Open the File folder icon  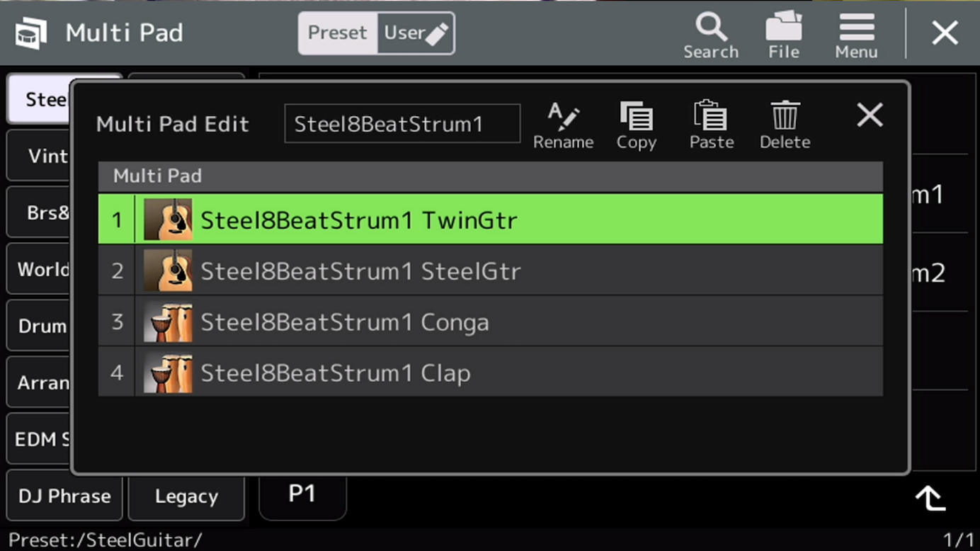click(x=784, y=35)
